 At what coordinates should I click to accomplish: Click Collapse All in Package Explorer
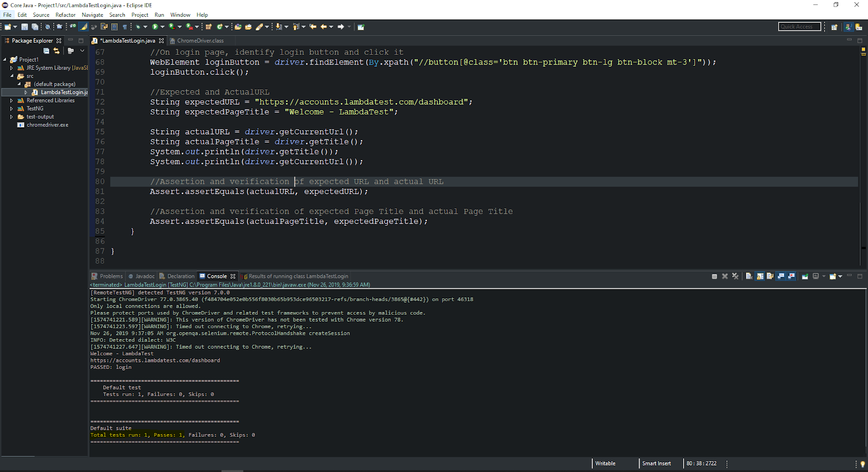(47, 51)
